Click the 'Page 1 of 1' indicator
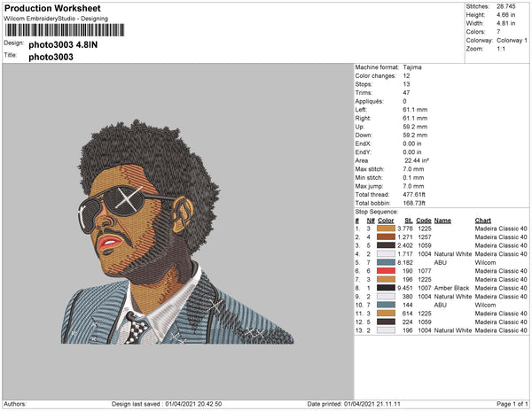The image size is (532, 411). pos(512,404)
